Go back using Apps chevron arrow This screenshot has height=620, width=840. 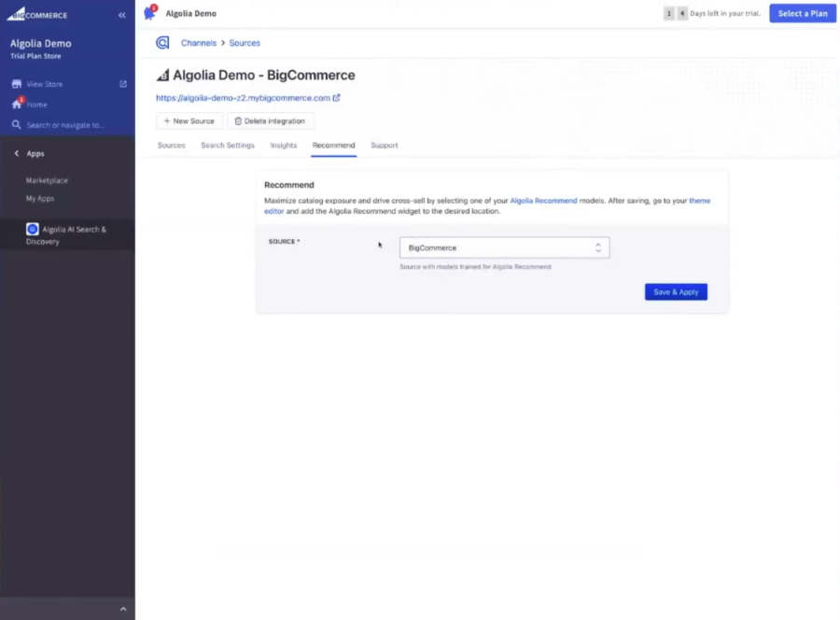click(17, 153)
